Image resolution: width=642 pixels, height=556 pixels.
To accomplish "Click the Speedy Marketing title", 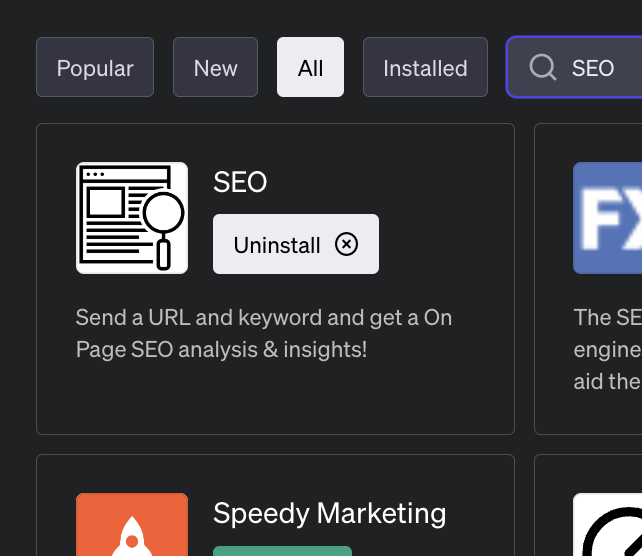I will tap(330, 513).
